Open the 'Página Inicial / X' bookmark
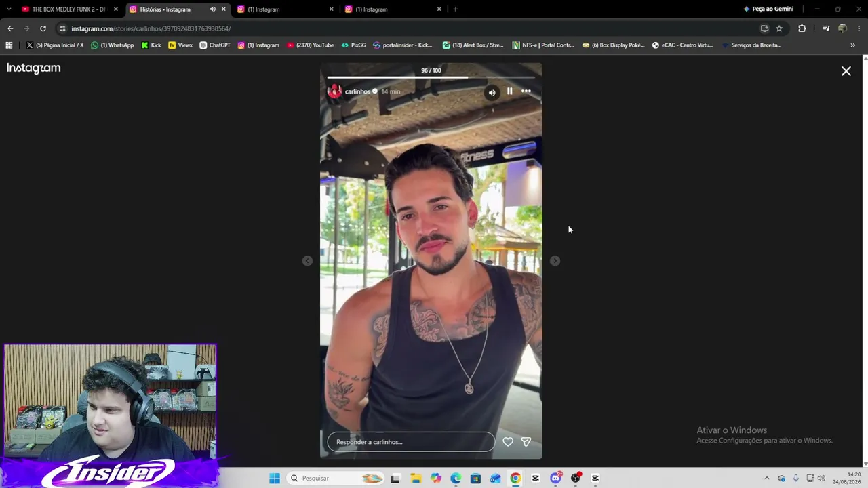868x488 pixels. [x=55, y=45]
